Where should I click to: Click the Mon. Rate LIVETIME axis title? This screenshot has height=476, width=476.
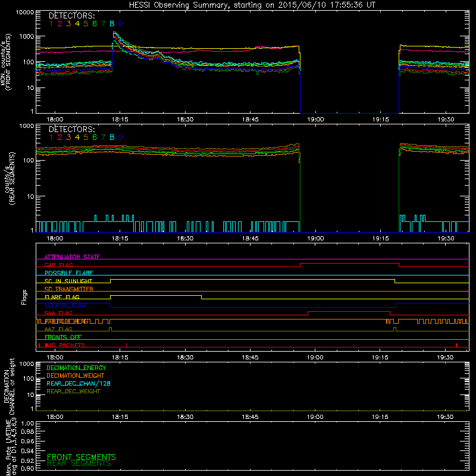[11, 446]
